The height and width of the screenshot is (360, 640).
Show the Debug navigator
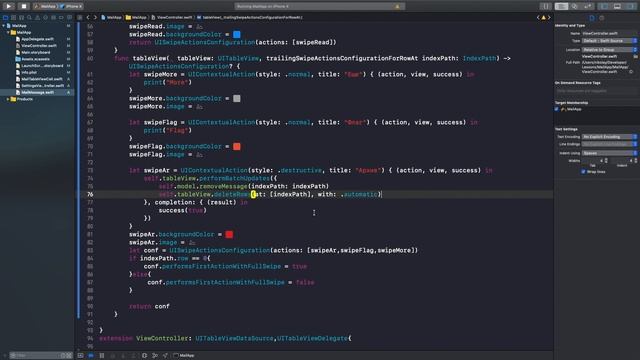tap(53, 18)
